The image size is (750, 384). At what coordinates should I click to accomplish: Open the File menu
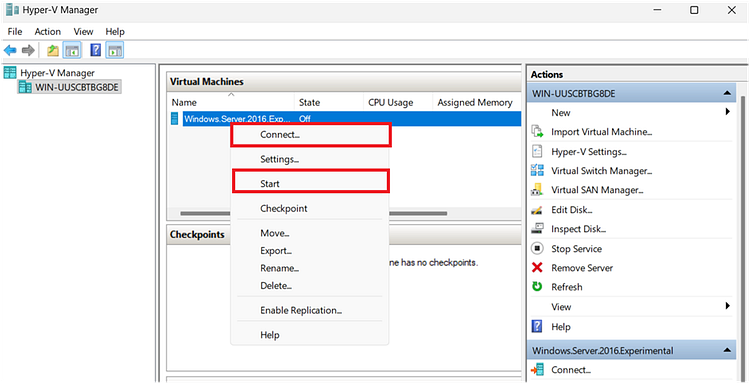[x=15, y=32]
